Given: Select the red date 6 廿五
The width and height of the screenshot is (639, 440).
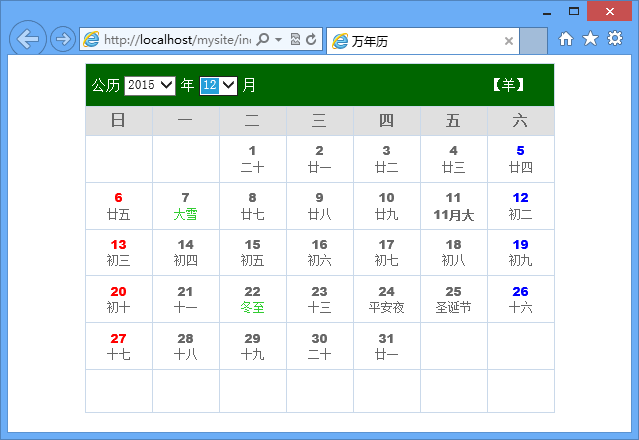Looking at the screenshot, I should point(119,206).
